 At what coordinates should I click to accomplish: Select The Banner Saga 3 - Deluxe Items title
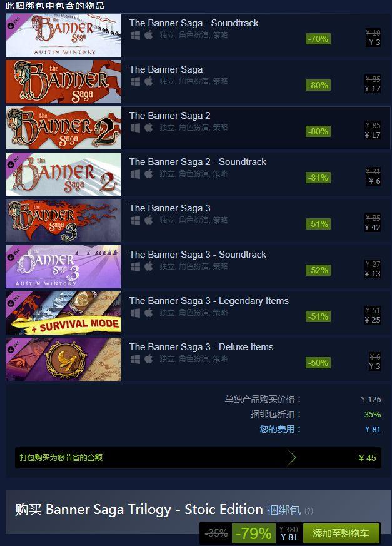201,347
